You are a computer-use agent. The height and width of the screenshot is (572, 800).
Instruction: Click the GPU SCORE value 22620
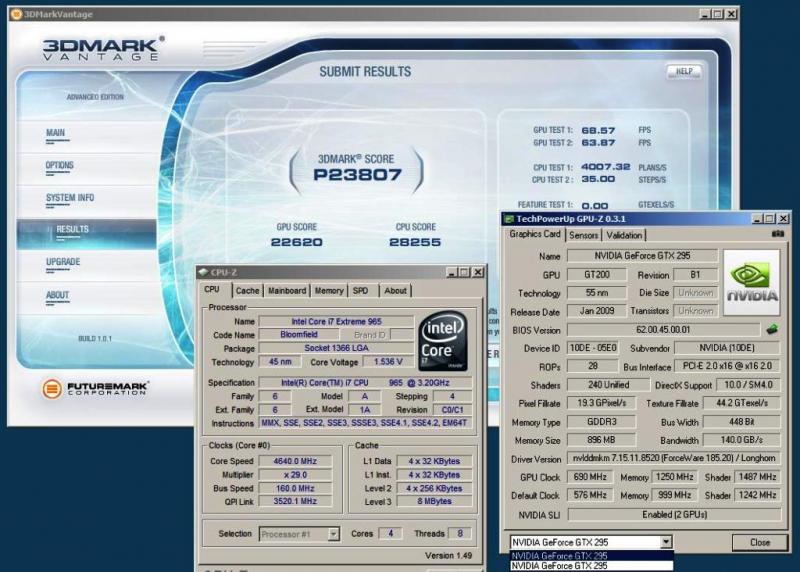pos(296,242)
